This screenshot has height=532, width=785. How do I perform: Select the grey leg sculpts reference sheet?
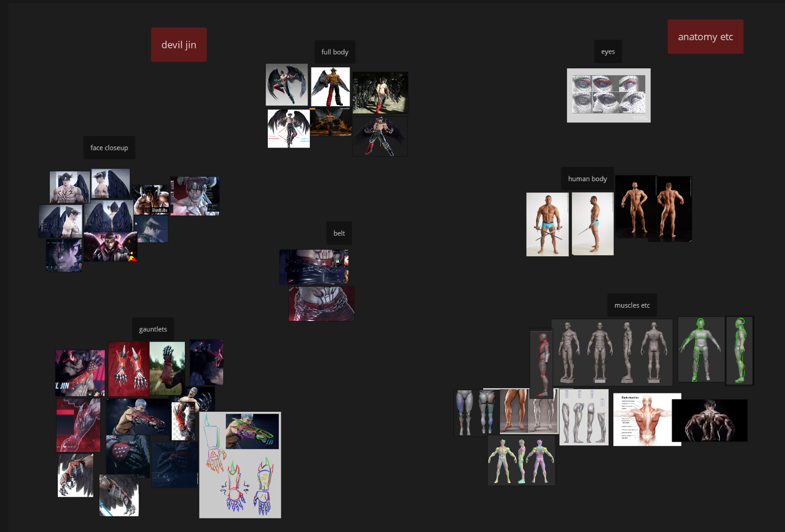[x=584, y=417]
